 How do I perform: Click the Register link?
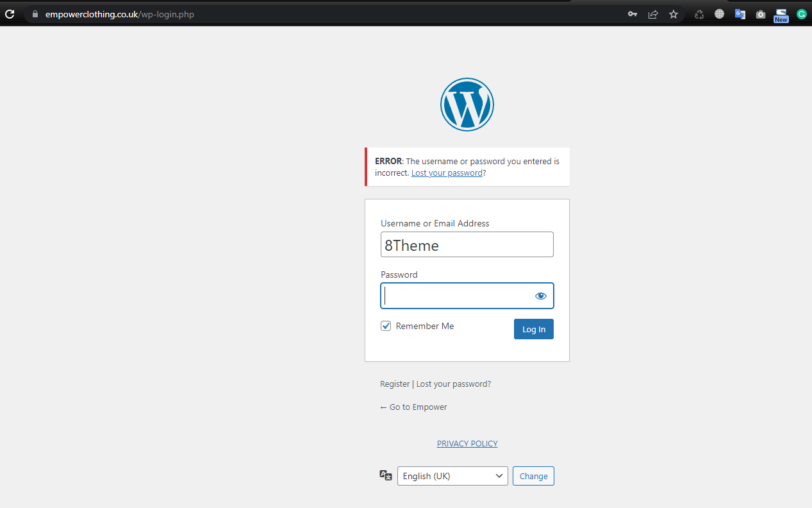click(x=395, y=384)
